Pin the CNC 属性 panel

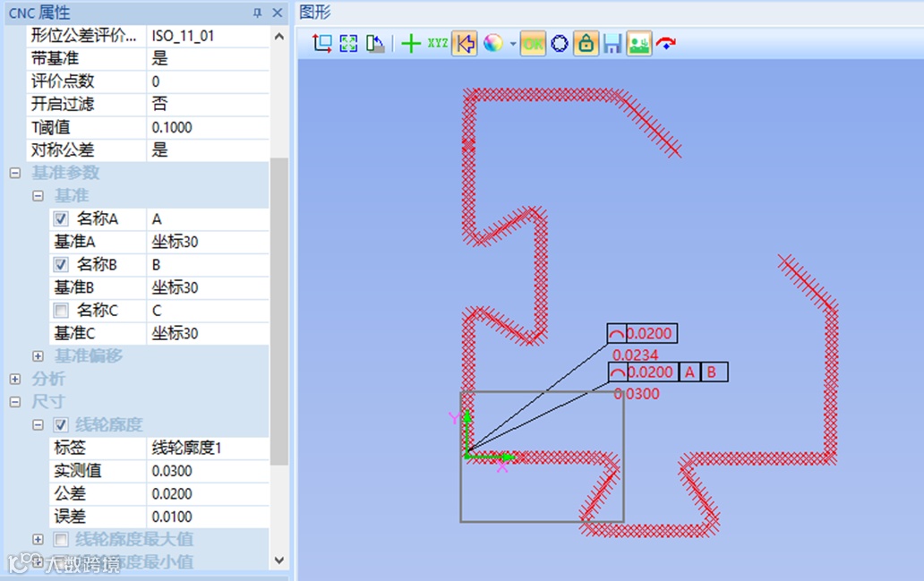pos(258,13)
